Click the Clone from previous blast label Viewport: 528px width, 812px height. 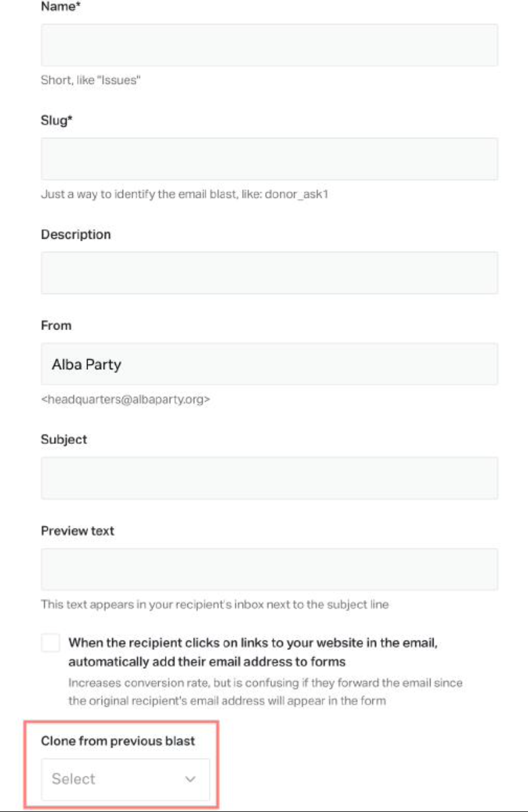[x=118, y=741]
